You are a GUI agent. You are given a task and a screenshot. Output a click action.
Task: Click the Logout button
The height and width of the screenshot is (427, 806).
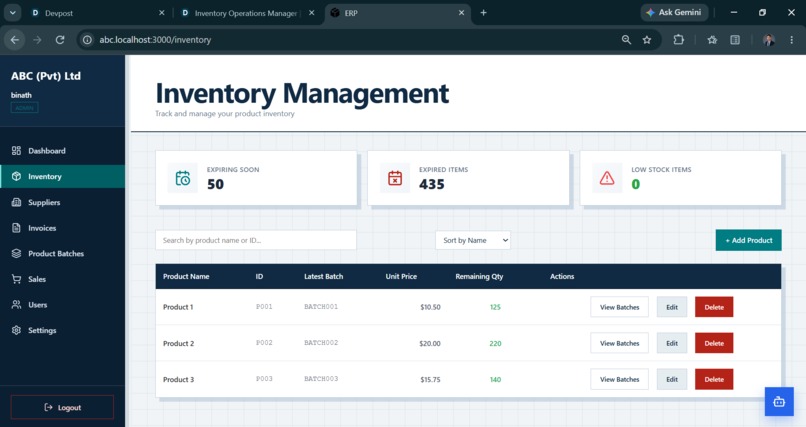(62, 407)
